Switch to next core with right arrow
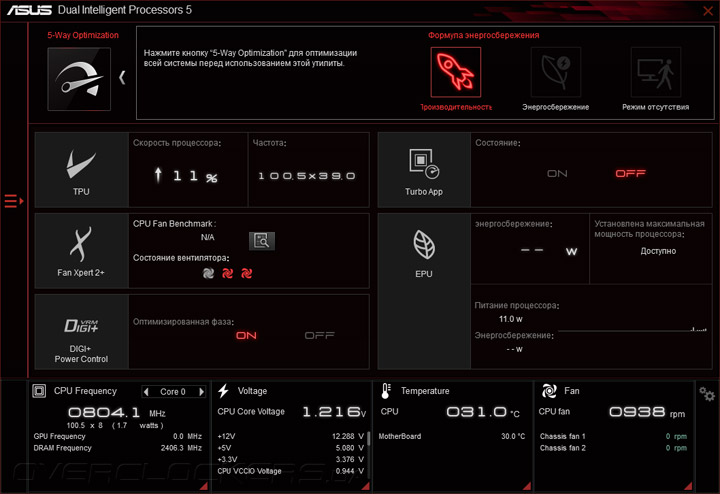This screenshot has width=720, height=494. point(201,392)
